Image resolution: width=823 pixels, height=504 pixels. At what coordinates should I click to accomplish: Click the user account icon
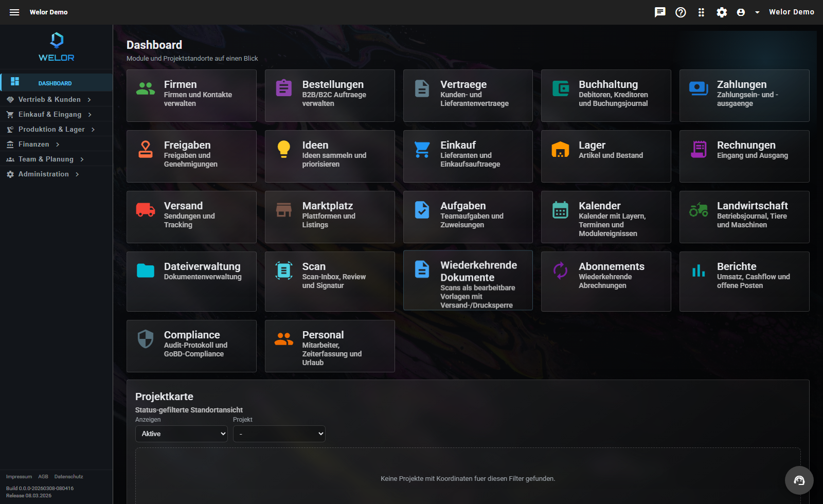click(741, 12)
